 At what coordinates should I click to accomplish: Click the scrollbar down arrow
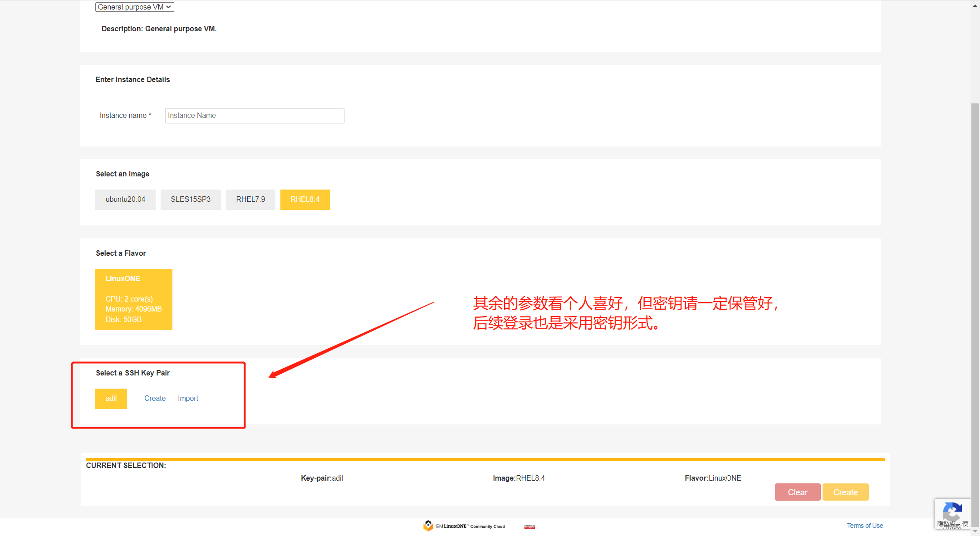[975, 531]
